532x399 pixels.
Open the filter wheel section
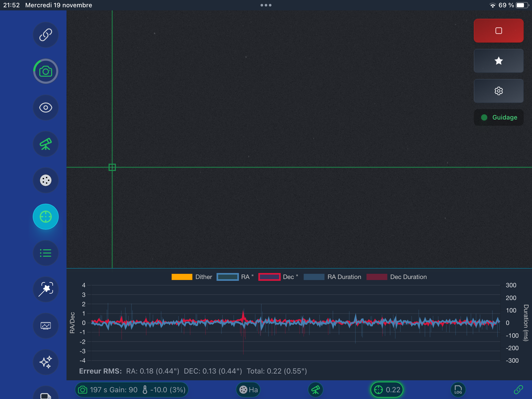46,180
